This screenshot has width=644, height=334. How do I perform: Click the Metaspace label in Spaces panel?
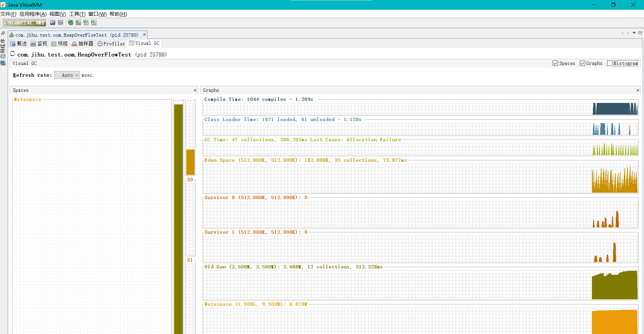click(x=28, y=99)
